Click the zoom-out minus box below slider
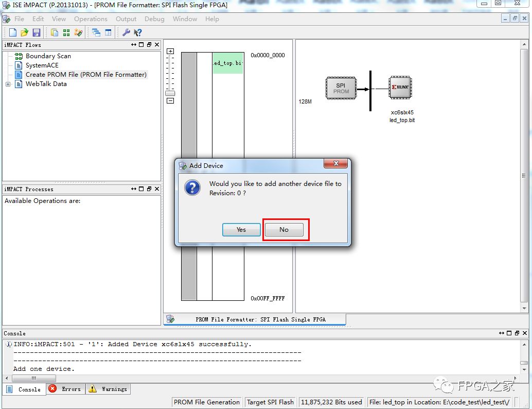 point(170,101)
